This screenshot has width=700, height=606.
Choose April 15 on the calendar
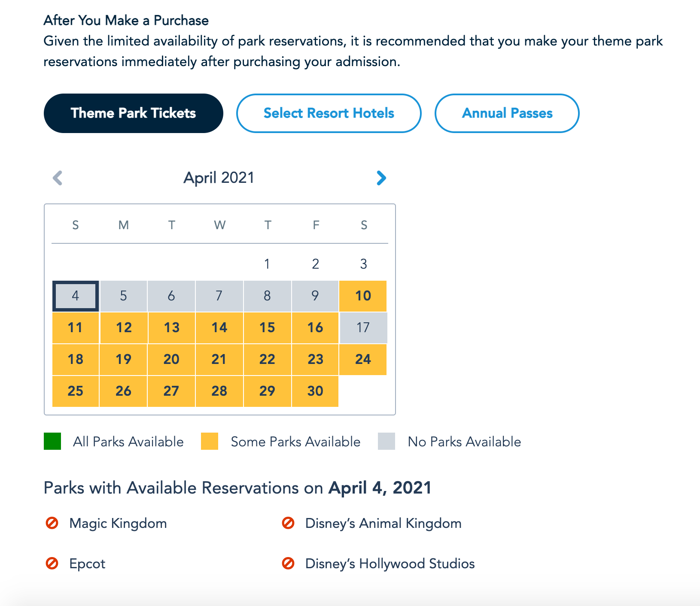point(267,328)
